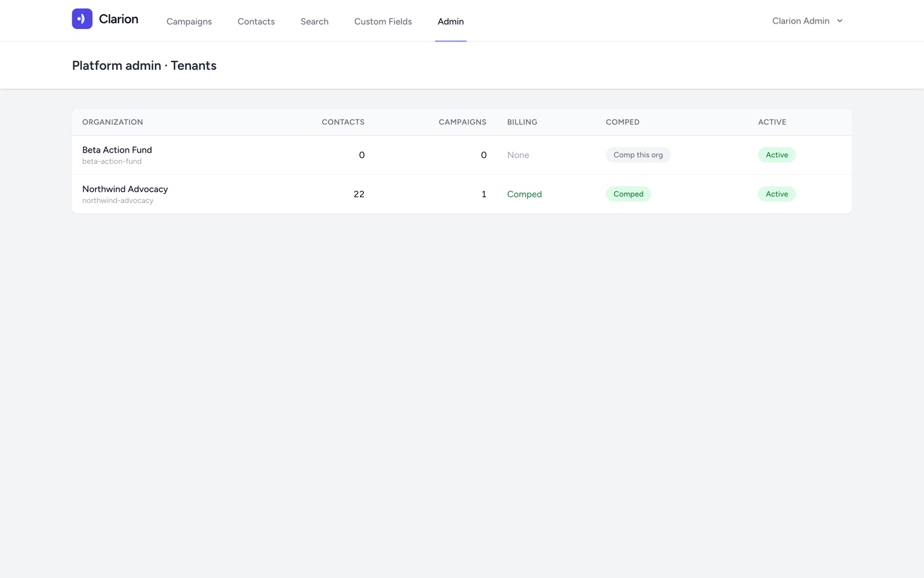The image size is (924, 578).
Task: Click the Campaigns column header
Action: pyautogui.click(x=463, y=122)
